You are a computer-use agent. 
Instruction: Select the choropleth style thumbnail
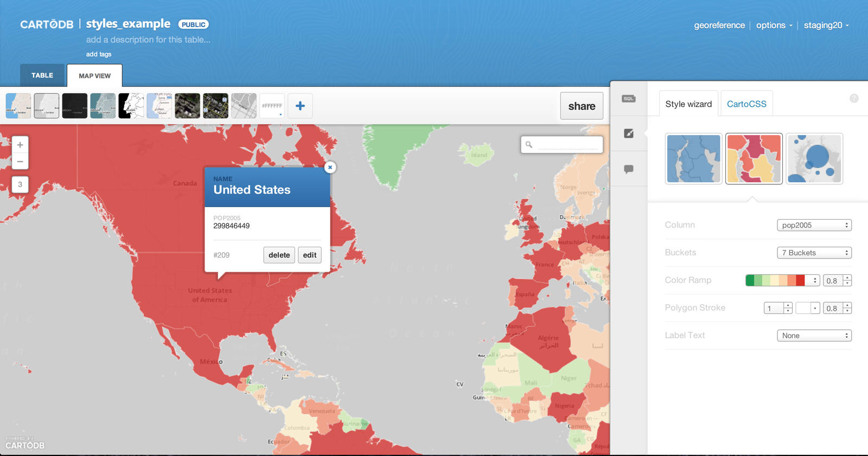click(754, 159)
